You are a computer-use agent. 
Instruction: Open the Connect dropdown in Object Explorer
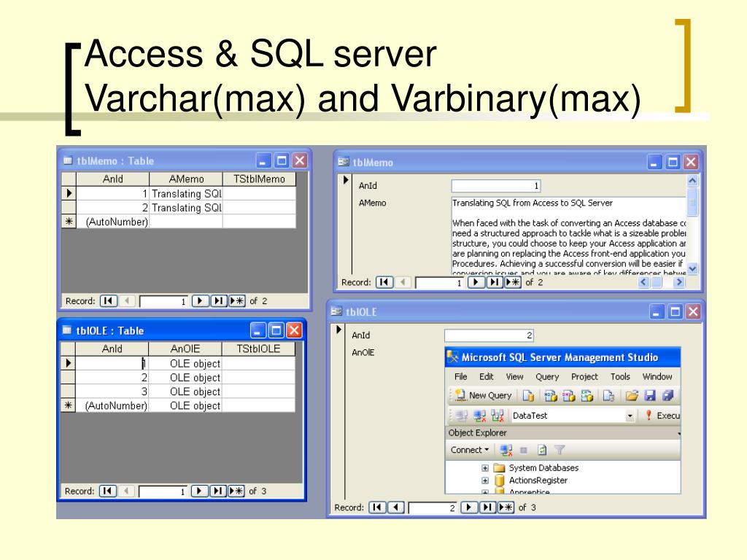click(x=470, y=450)
